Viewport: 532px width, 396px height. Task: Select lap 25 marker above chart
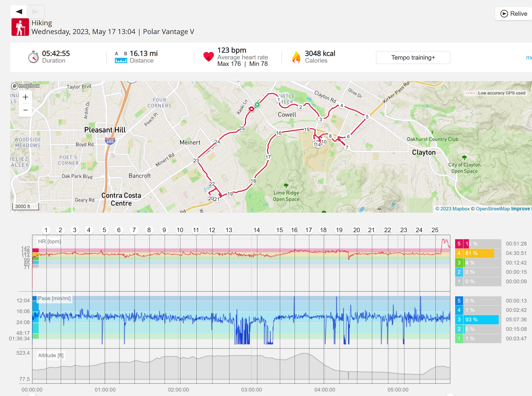(x=435, y=230)
